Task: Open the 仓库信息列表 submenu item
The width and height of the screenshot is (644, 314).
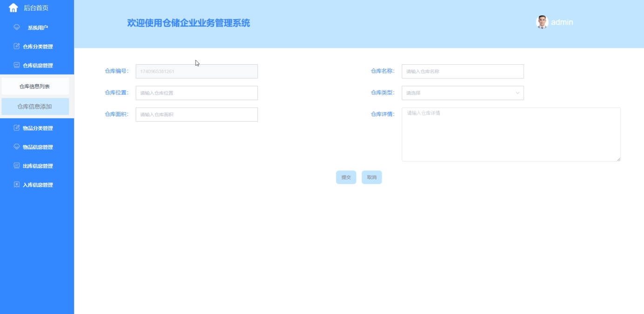Action: tap(35, 86)
